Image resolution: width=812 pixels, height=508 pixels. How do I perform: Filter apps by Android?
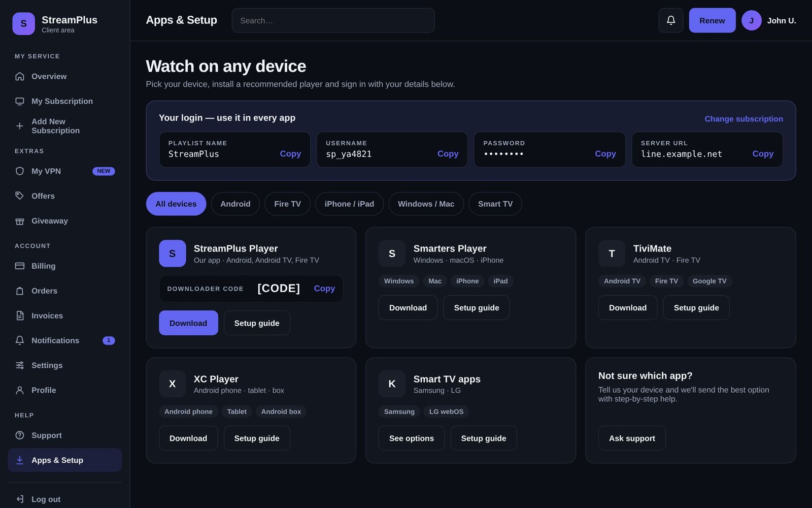pos(235,204)
